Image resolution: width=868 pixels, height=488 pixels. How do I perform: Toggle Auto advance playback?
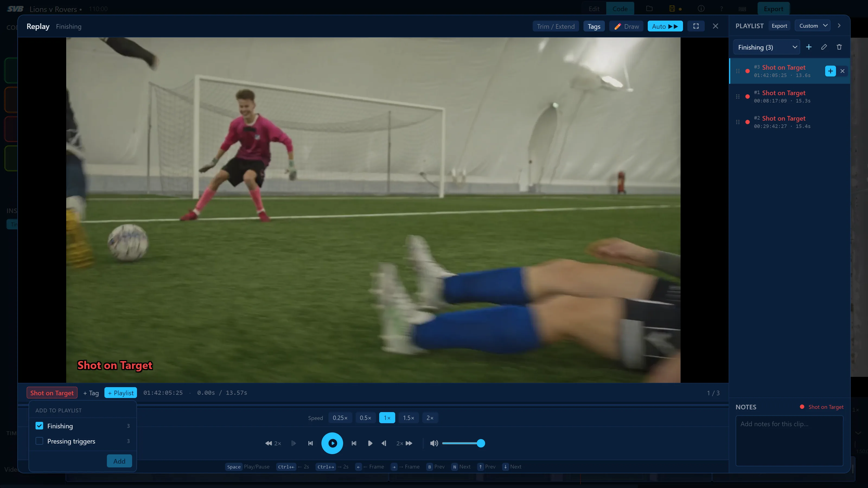[665, 26]
